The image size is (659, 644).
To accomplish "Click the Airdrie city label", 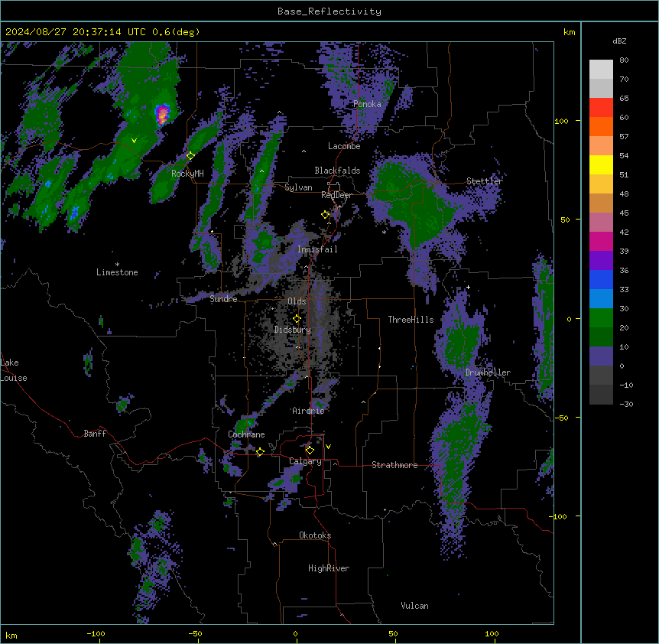I will point(308,411).
